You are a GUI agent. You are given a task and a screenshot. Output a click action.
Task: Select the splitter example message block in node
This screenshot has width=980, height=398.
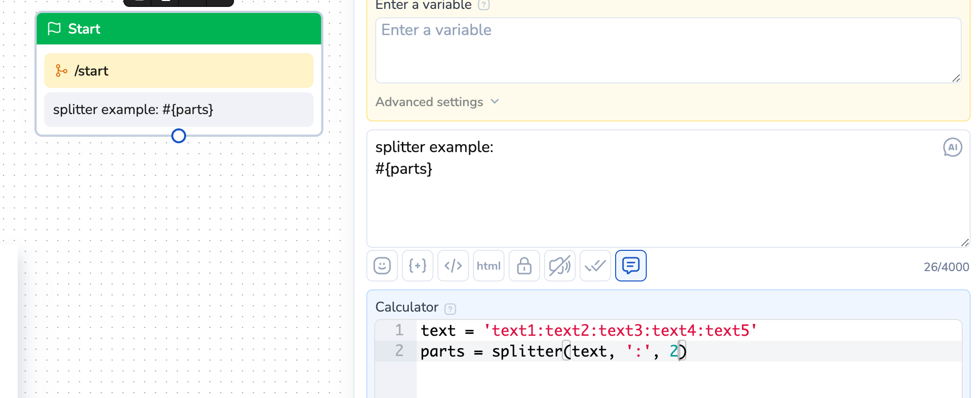click(x=179, y=110)
